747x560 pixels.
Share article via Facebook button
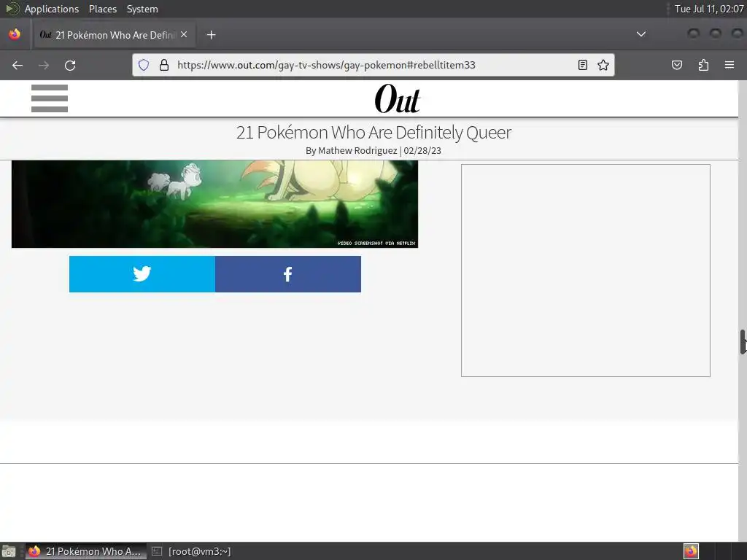pyautogui.click(x=288, y=274)
